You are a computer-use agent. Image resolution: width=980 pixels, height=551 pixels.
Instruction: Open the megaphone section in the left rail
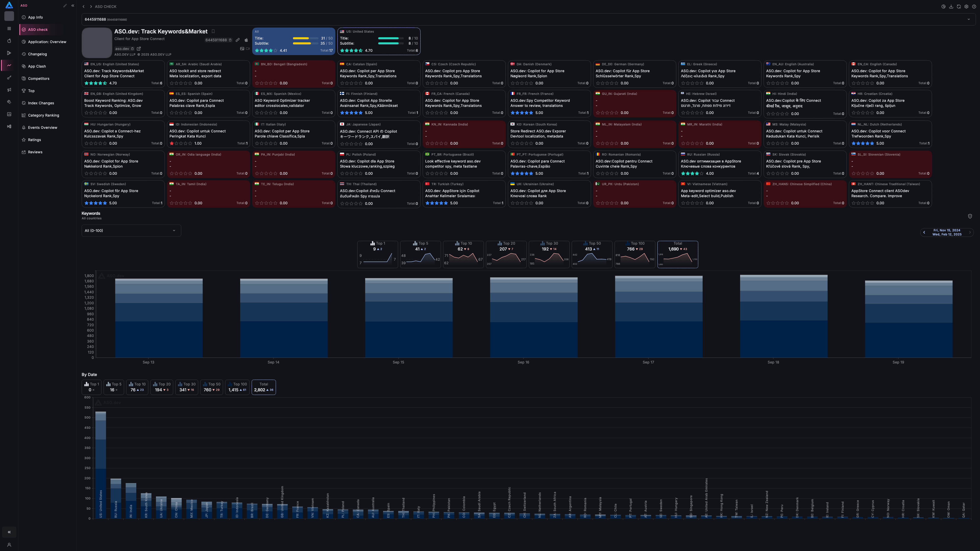point(9,90)
